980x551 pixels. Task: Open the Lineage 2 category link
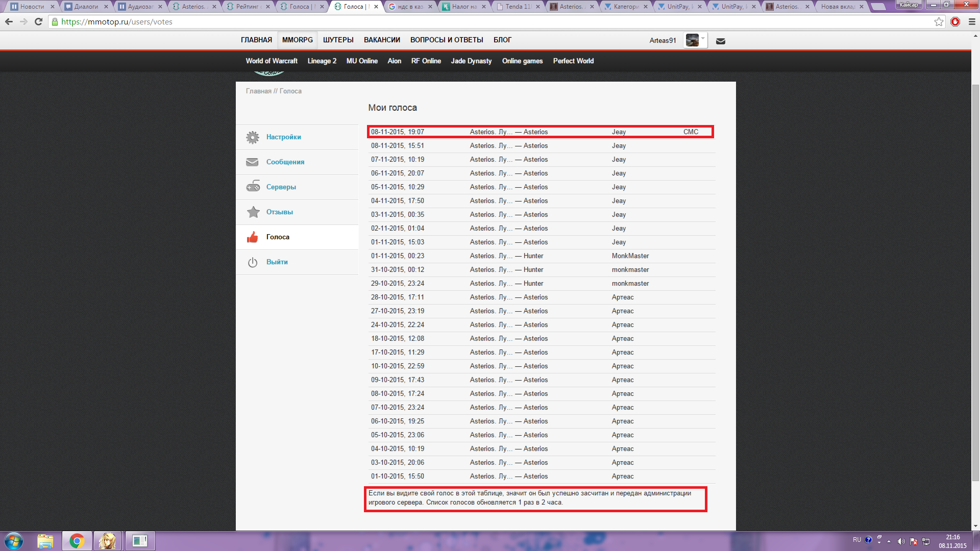(x=322, y=61)
